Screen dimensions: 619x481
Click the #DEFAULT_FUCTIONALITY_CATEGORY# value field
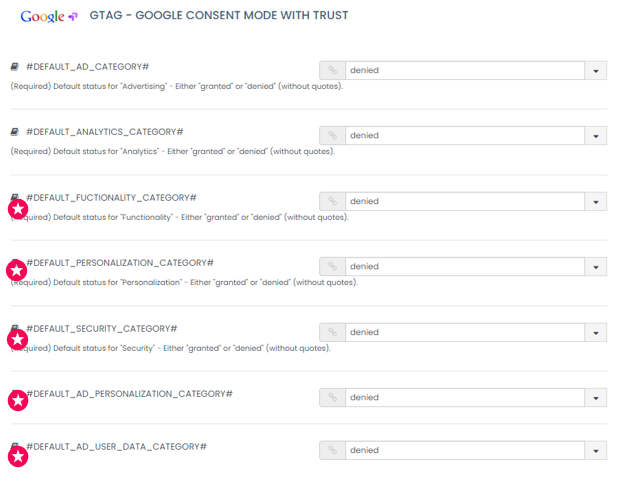(x=464, y=202)
